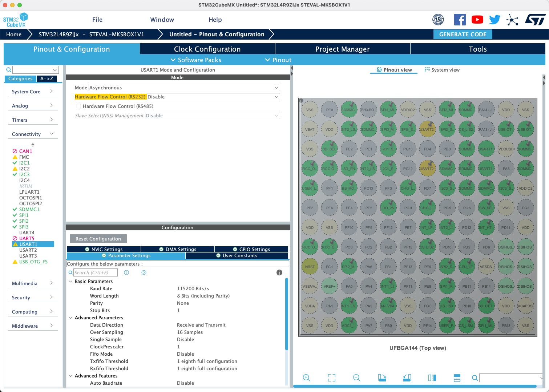Screen dimensions: 549x392
Task: Go to Home breadcrumb
Action: pos(14,34)
